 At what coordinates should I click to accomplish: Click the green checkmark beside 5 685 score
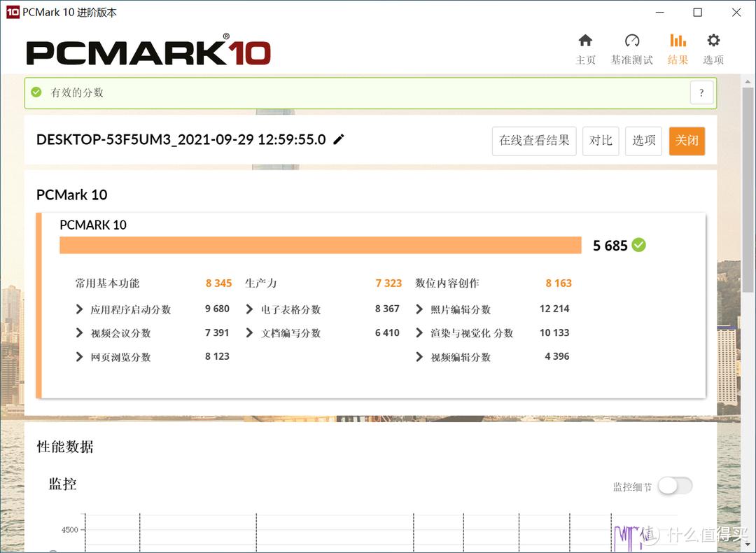click(x=637, y=245)
